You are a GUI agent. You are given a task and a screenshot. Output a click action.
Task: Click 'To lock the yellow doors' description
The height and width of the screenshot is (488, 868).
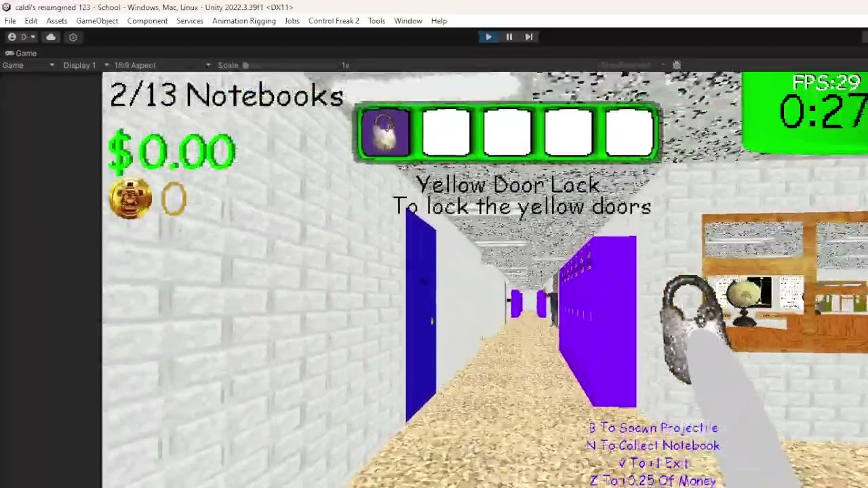point(521,206)
